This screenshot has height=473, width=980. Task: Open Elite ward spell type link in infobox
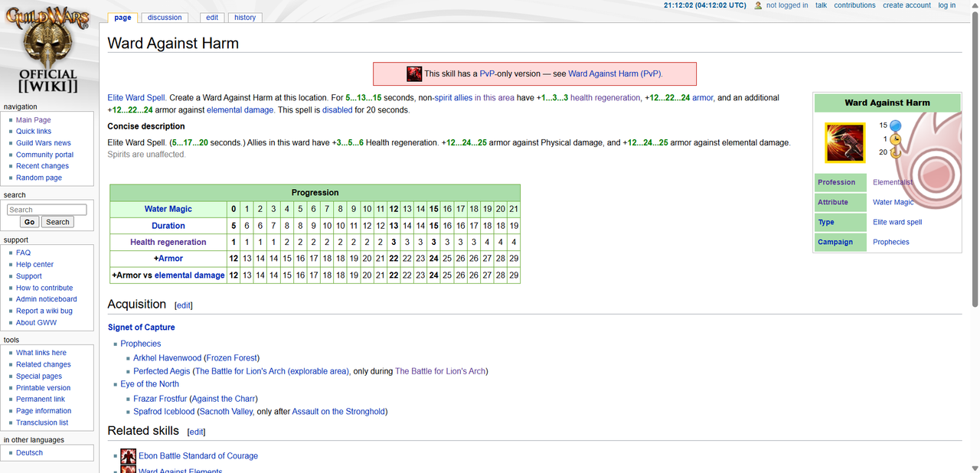coord(897,222)
